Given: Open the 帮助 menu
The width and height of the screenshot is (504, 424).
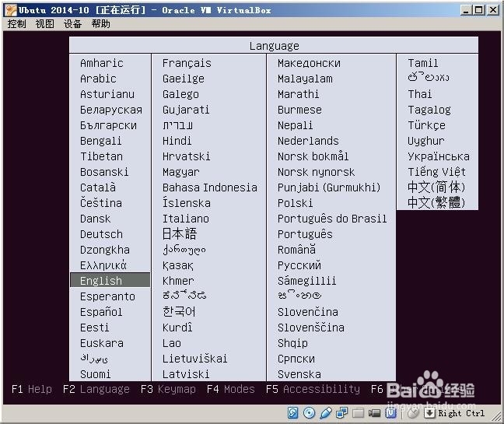Looking at the screenshot, I should pos(100,24).
